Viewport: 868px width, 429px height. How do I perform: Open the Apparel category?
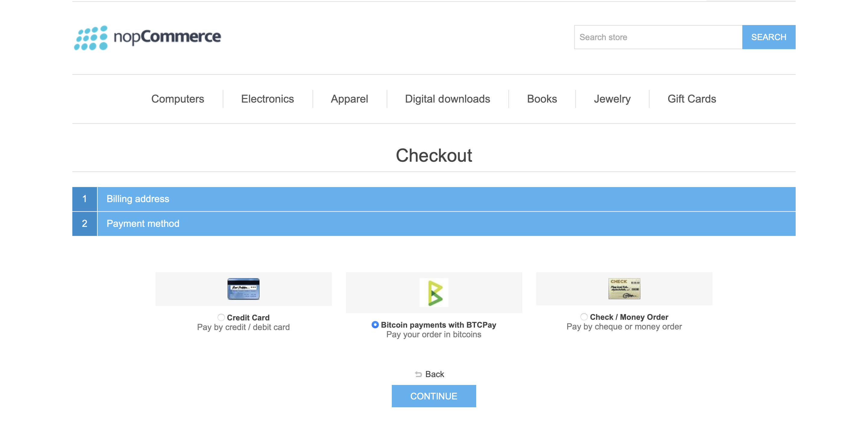pos(349,99)
